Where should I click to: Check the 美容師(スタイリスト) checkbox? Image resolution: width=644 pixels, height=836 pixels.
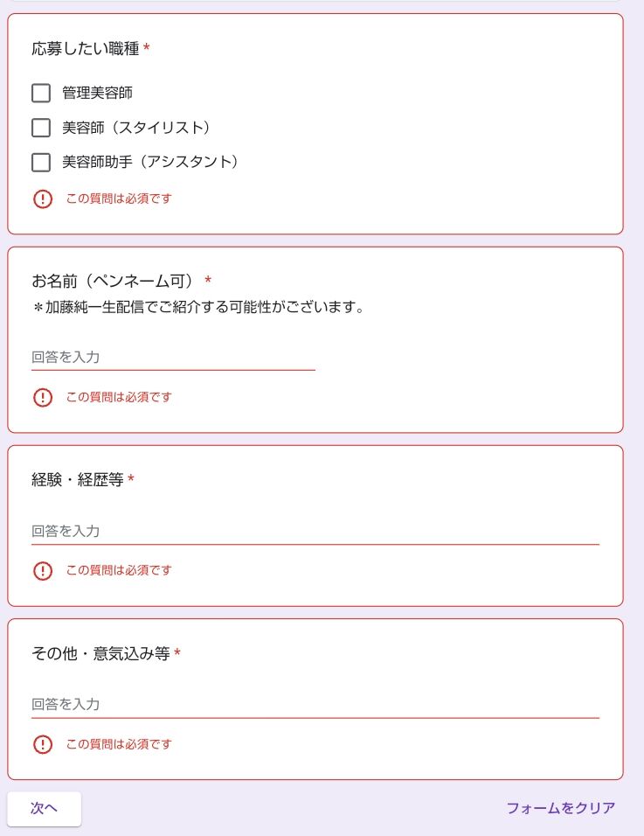click(x=41, y=128)
